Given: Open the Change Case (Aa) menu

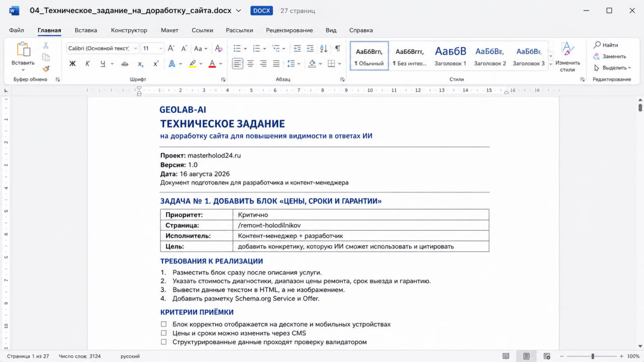Looking at the screenshot, I should tap(200, 48).
